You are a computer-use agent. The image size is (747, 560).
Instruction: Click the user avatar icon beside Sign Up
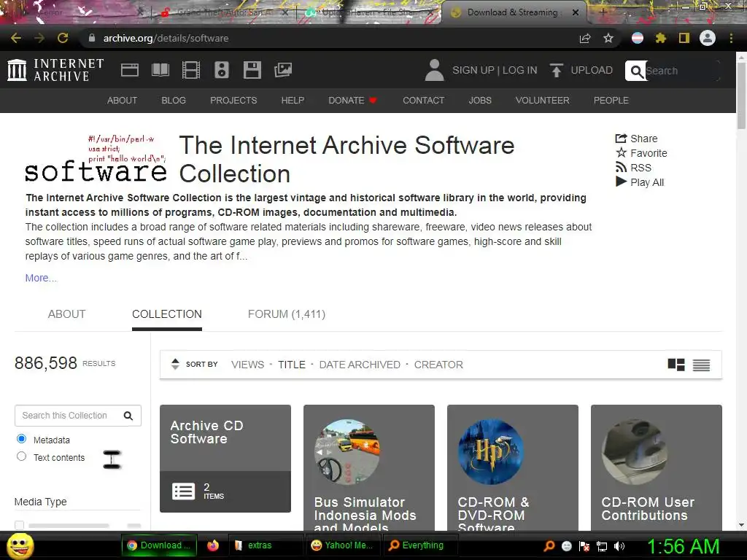[434, 70]
